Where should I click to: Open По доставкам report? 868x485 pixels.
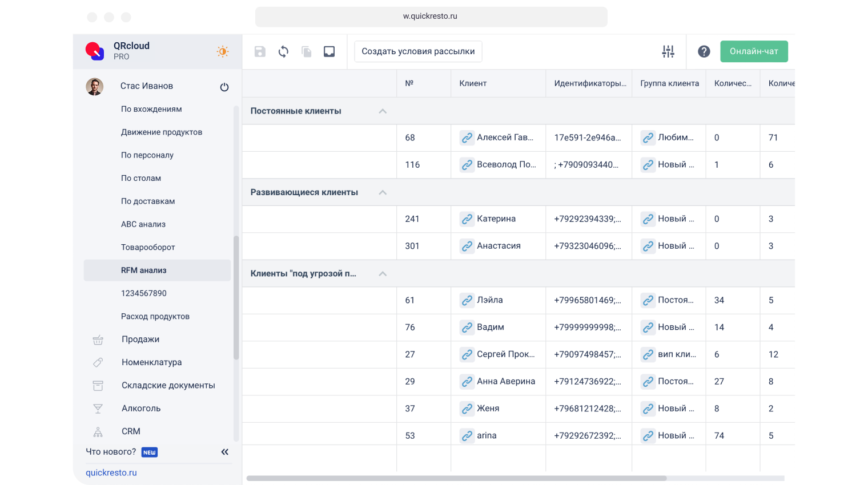click(x=148, y=201)
